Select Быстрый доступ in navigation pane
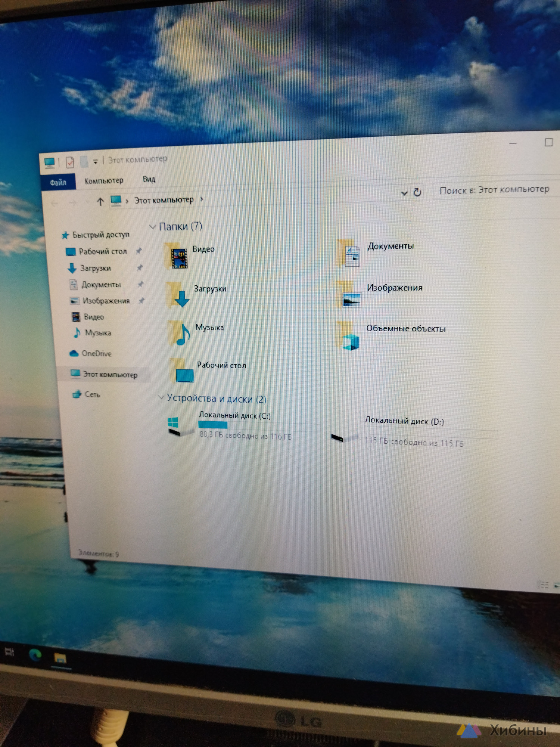 pyautogui.click(x=101, y=235)
